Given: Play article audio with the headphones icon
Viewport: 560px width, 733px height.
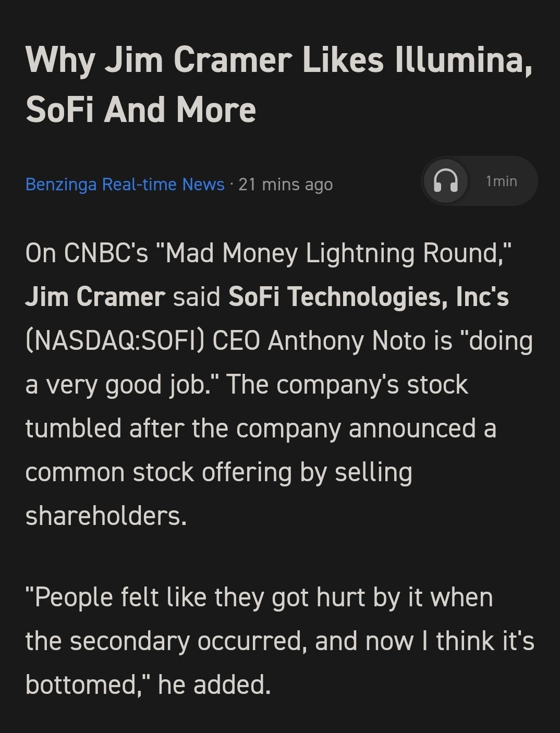Looking at the screenshot, I should pos(446,181).
